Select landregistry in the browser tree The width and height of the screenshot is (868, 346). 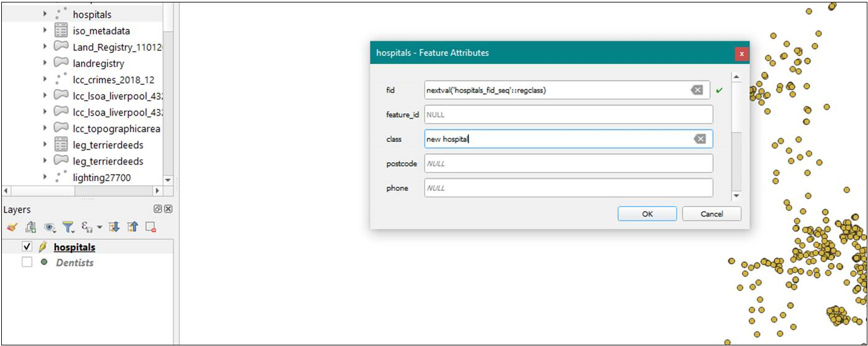(98, 63)
